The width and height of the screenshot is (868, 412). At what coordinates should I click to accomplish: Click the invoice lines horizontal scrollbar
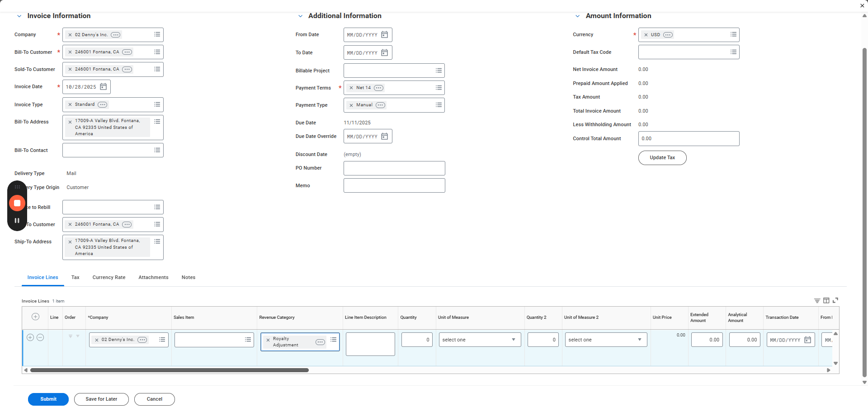click(x=170, y=370)
